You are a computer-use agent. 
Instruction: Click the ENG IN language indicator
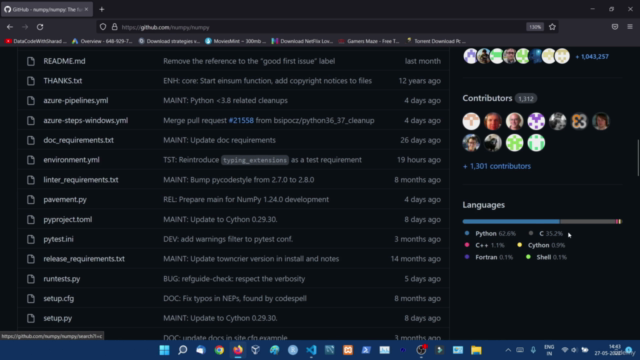[x=549, y=350]
